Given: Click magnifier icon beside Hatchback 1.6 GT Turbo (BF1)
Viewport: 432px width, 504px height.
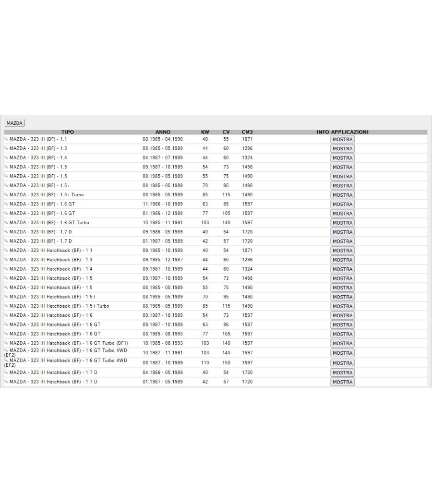Looking at the screenshot, I should click(x=6, y=343).
